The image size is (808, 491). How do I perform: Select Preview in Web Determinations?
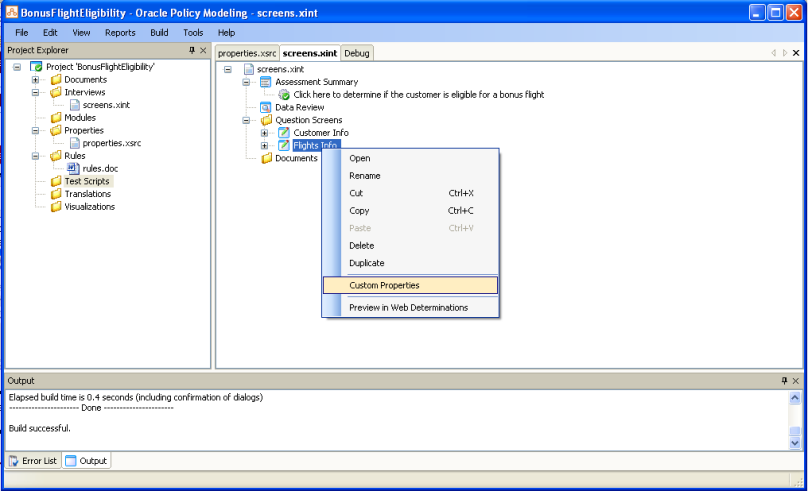pos(410,308)
